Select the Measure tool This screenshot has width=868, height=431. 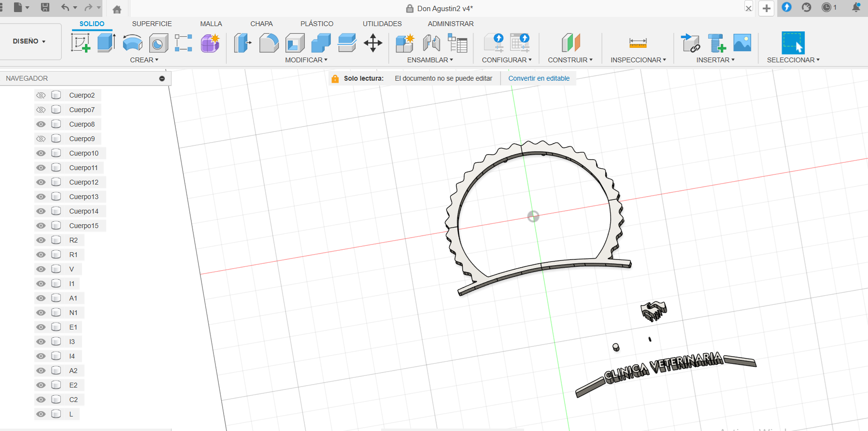click(x=638, y=43)
